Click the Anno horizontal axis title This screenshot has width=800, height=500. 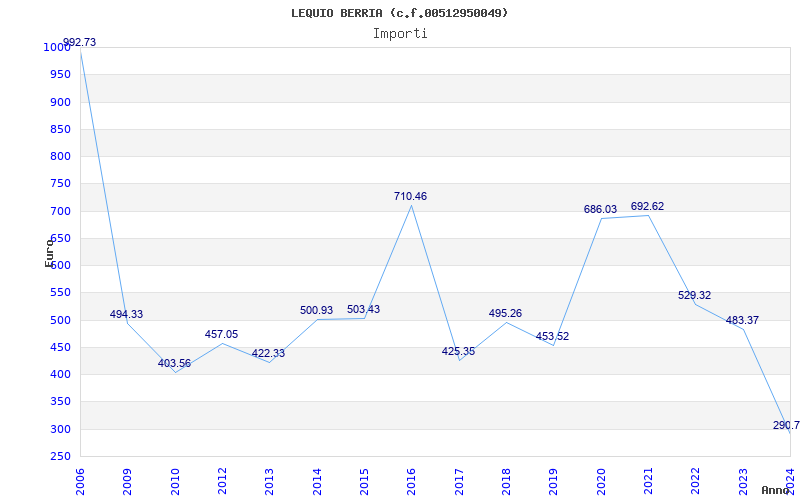(x=776, y=491)
